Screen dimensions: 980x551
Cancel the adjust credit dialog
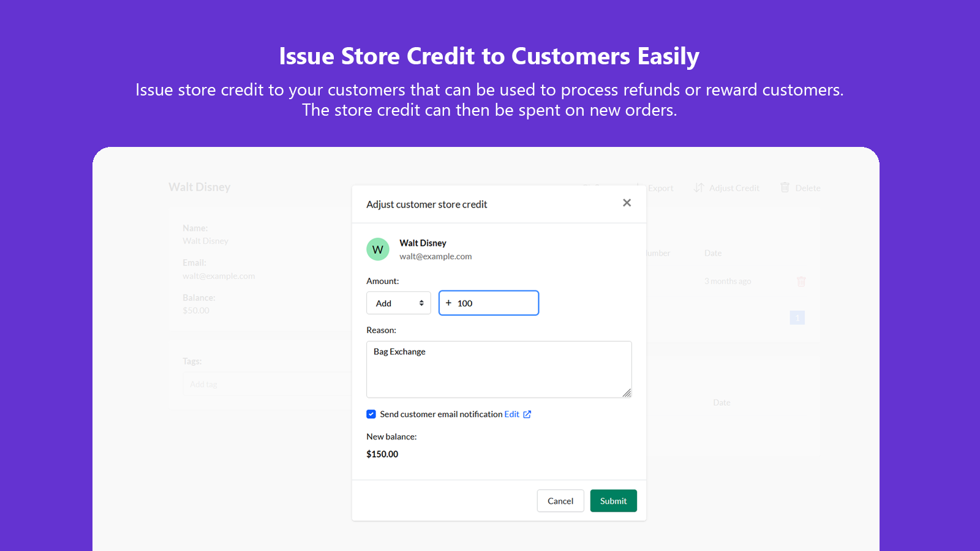coord(560,501)
